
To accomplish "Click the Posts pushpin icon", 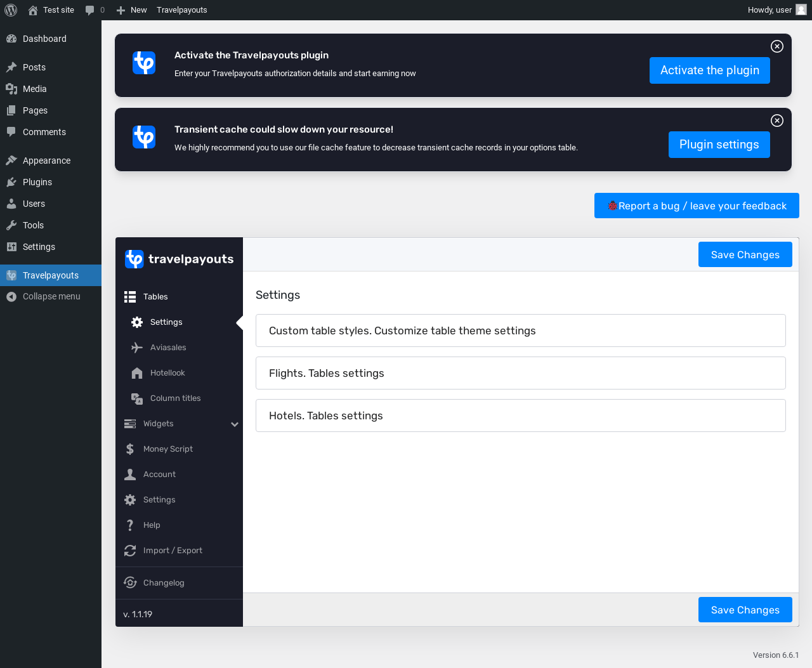I will 11,67.
